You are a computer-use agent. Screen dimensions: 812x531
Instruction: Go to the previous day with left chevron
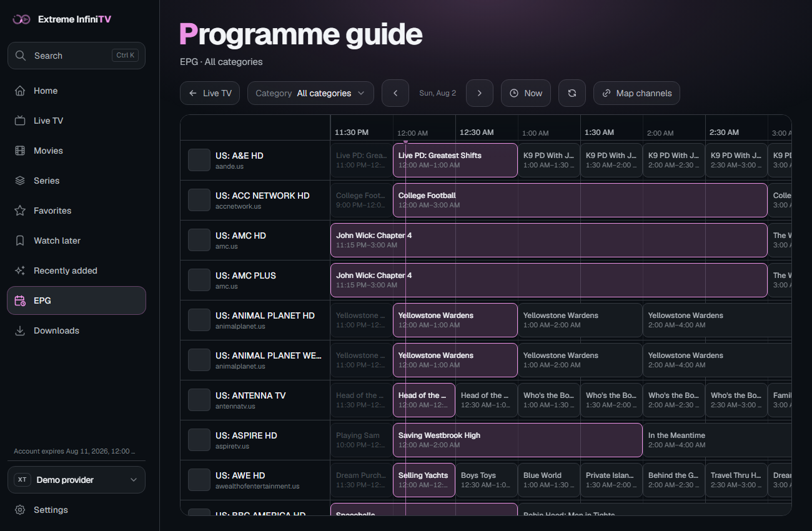(x=395, y=93)
